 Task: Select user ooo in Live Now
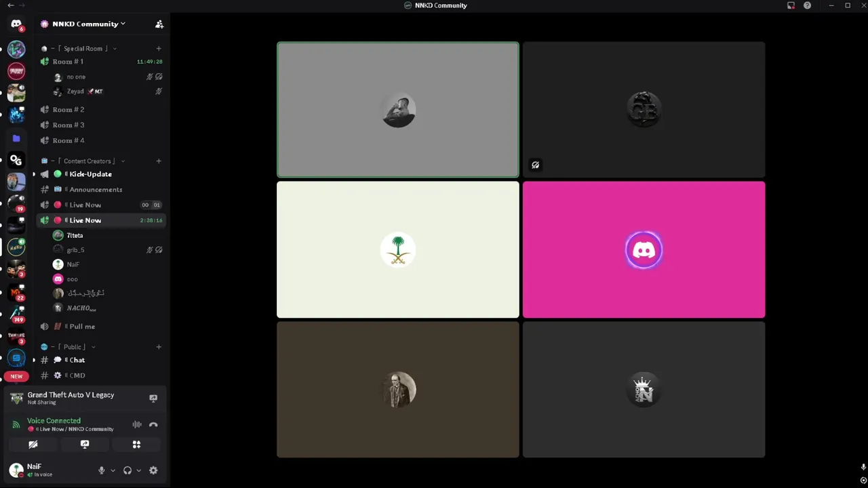(x=107, y=279)
